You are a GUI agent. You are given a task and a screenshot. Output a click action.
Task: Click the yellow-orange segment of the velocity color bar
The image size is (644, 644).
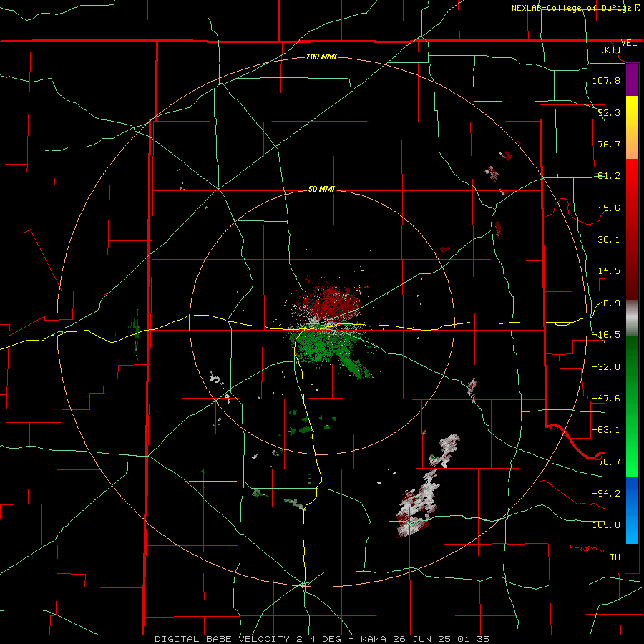pyautogui.click(x=632, y=127)
